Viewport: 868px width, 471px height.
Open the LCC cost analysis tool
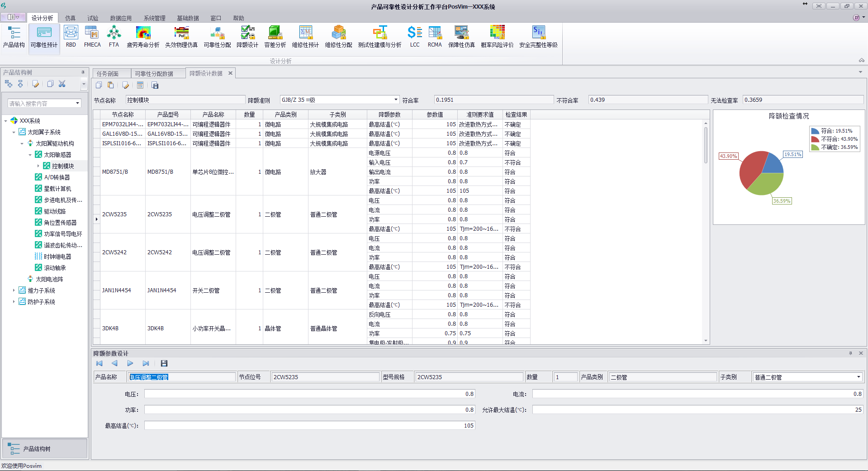point(415,36)
